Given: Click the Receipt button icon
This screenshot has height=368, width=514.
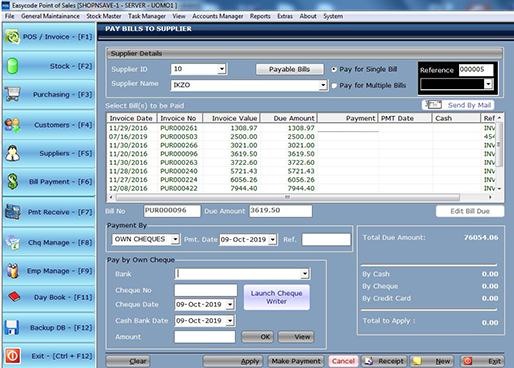Looking at the screenshot, I should (x=369, y=361).
